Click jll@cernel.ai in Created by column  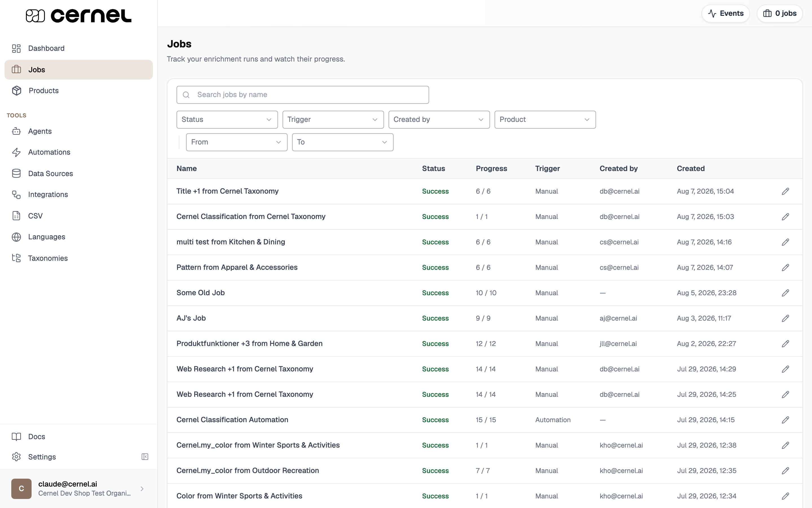tap(618, 344)
